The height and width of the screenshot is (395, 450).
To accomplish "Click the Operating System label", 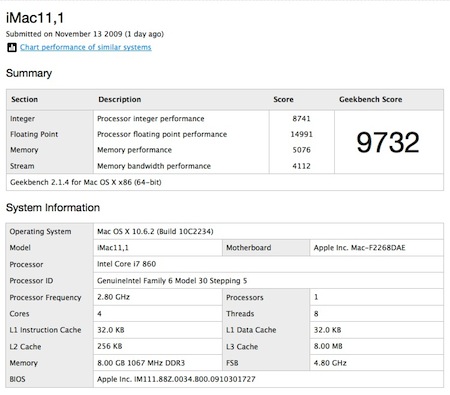I will [40, 232].
